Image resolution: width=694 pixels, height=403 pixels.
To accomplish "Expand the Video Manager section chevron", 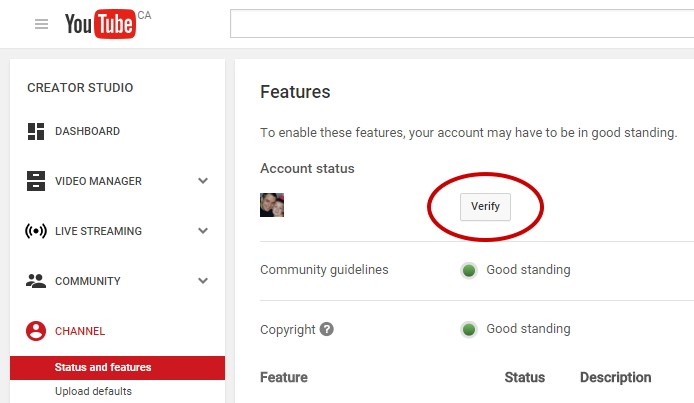I will coord(203,180).
